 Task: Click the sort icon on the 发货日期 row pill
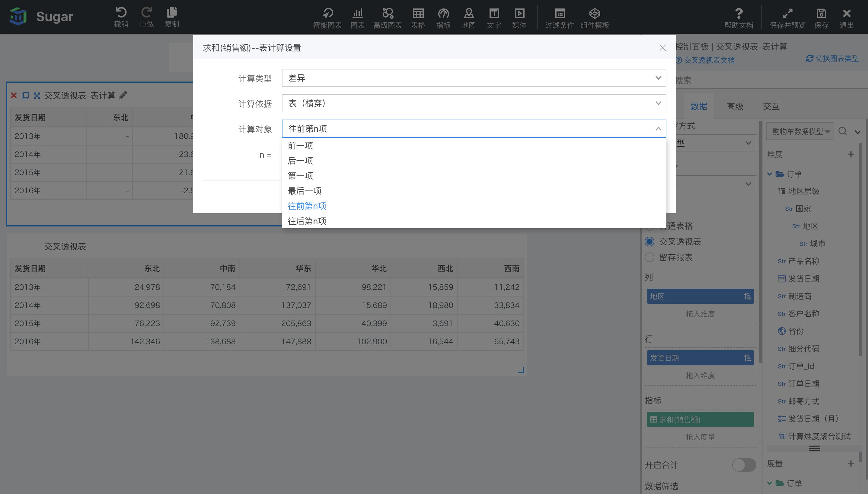[747, 358]
